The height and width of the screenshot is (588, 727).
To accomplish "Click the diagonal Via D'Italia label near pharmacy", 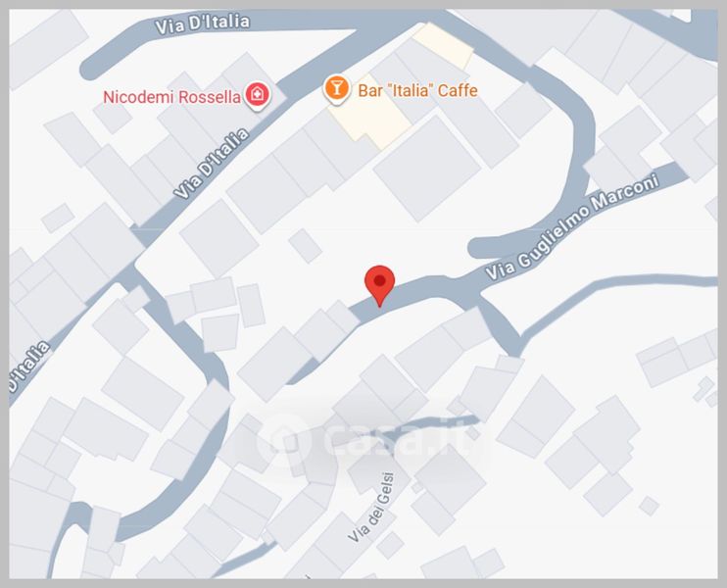I will pyautogui.click(x=212, y=164).
